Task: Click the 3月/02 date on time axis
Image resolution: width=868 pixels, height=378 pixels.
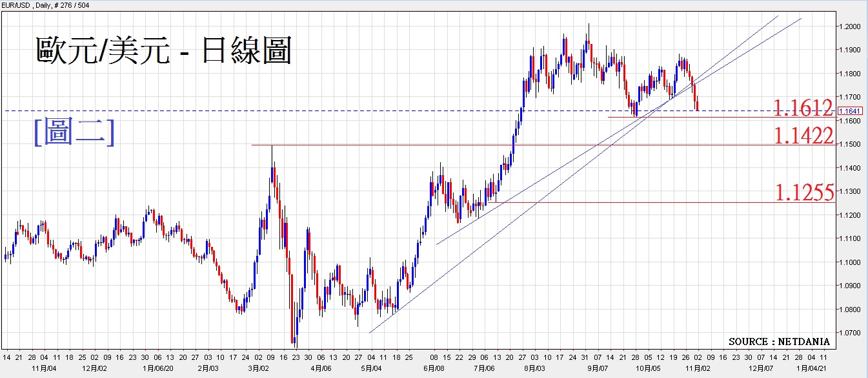Action: tap(259, 368)
